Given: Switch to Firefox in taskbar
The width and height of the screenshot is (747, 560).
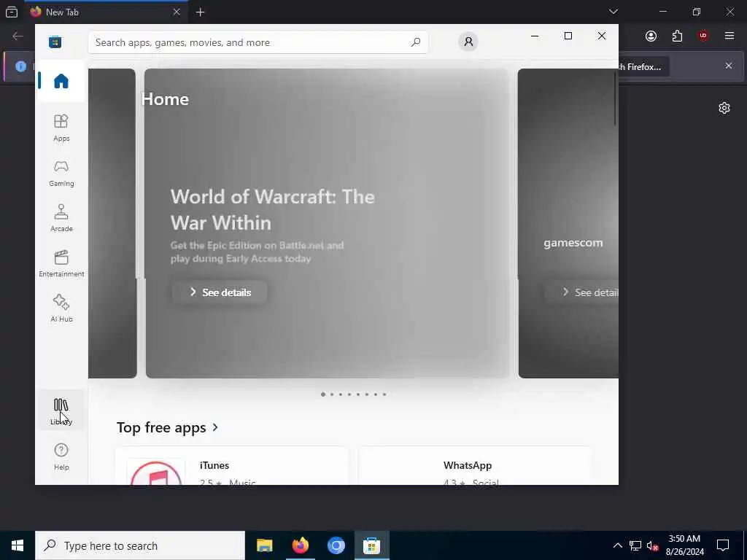Looking at the screenshot, I should click(300, 545).
